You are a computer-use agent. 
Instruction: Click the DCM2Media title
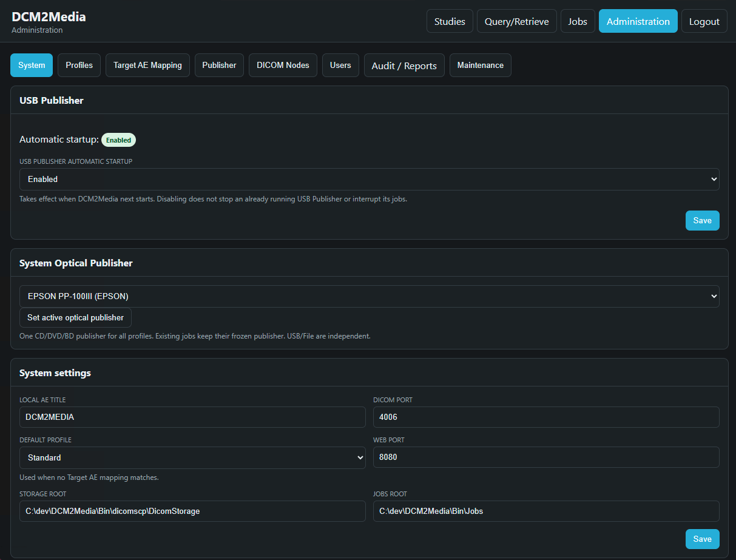tap(49, 16)
